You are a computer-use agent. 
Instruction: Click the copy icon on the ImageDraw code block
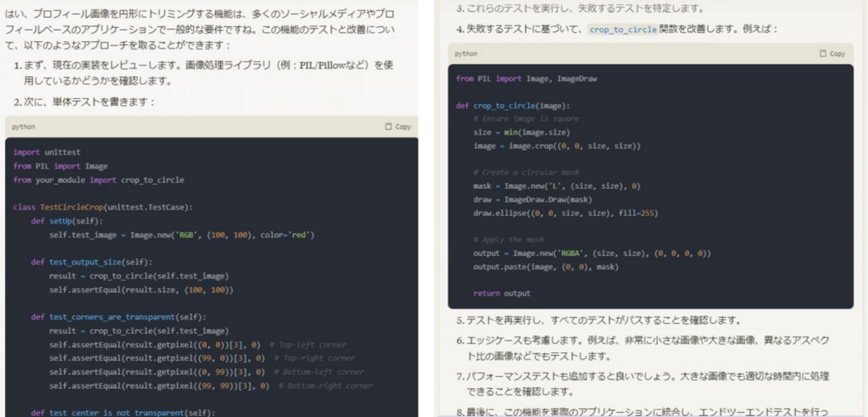pos(824,54)
